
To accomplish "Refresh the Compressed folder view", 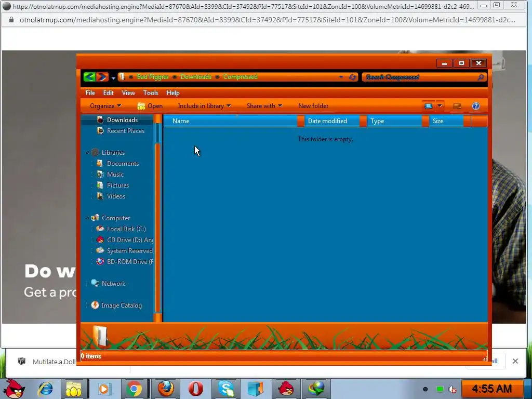I will (352, 77).
